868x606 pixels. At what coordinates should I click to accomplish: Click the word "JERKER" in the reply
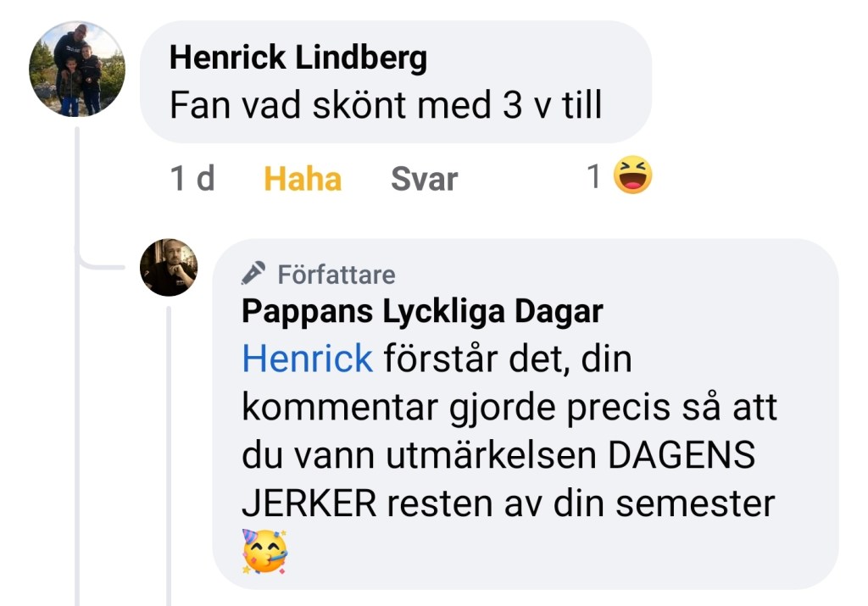coord(309,503)
